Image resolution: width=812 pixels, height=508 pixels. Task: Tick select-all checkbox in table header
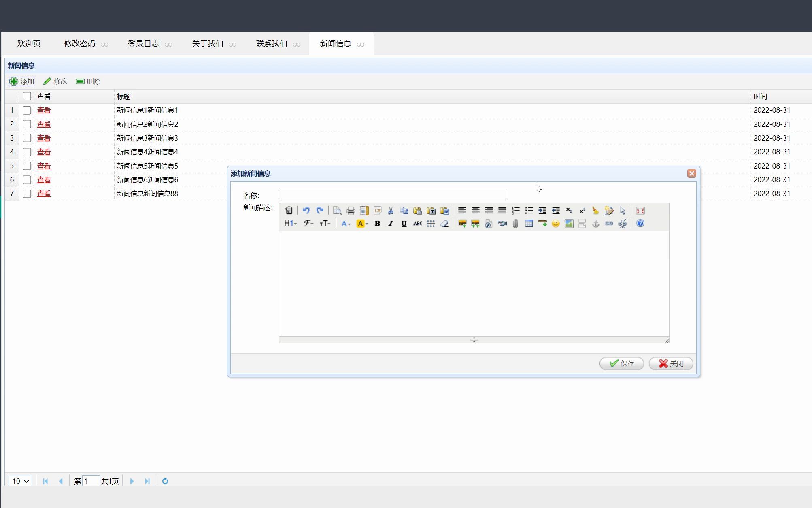pyautogui.click(x=27, y=96)
